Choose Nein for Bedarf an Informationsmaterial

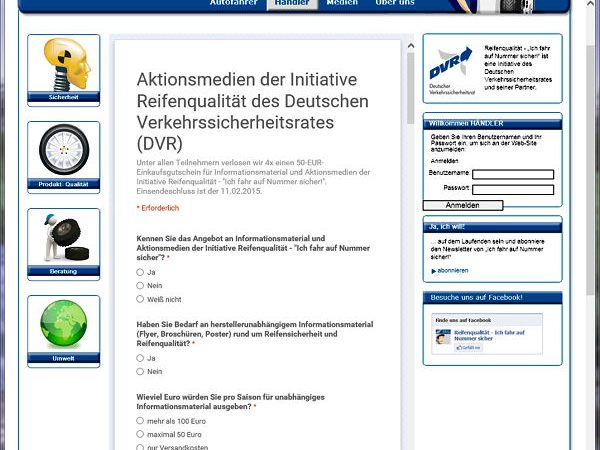pyautogui.click(x=140, y=372)
